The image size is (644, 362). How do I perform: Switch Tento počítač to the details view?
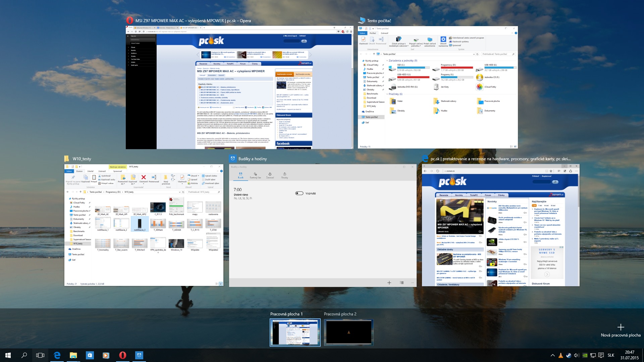[511, 146]
